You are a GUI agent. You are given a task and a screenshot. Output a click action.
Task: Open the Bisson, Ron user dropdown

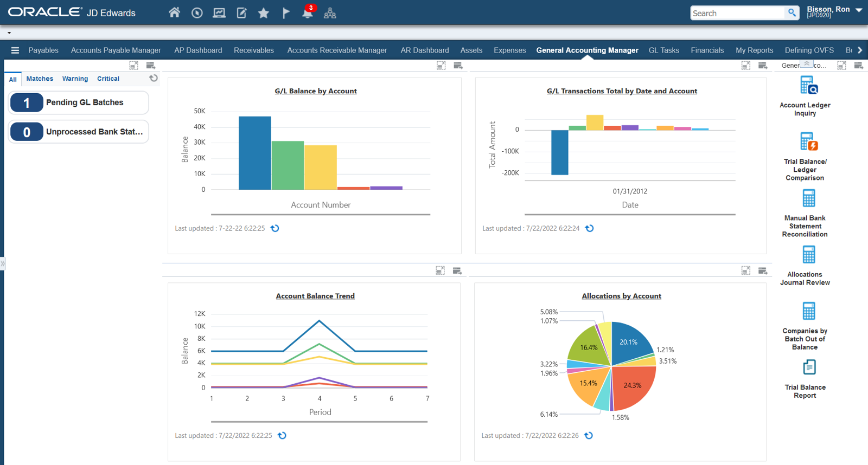tap(858, 10)
